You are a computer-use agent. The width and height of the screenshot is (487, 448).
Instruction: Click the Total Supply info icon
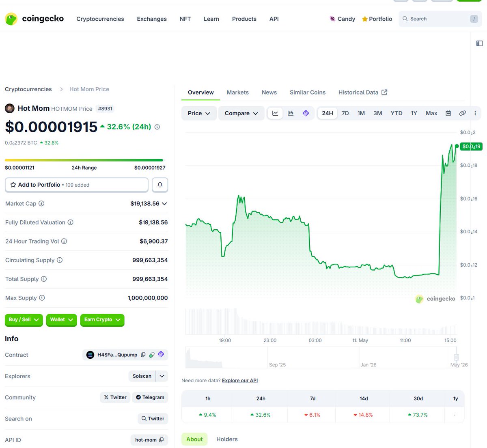tap(44, 279)
